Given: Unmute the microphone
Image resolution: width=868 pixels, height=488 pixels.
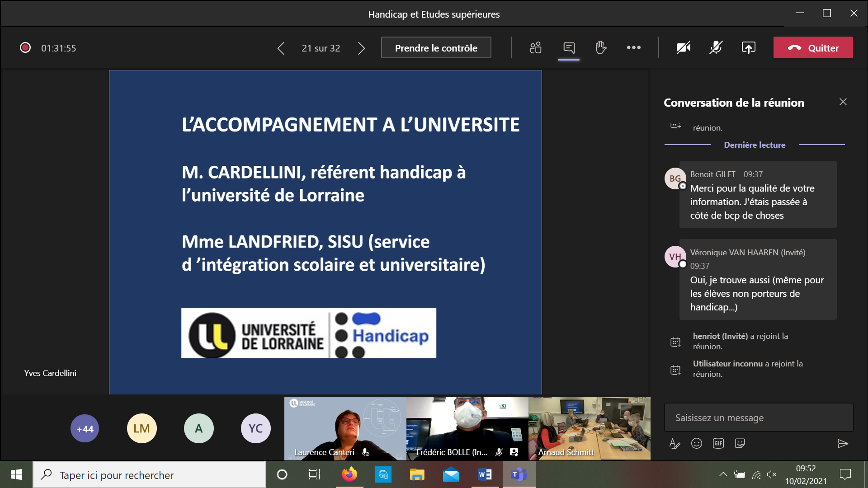Looking at the screenshot, I should click(x=716, y=48).
